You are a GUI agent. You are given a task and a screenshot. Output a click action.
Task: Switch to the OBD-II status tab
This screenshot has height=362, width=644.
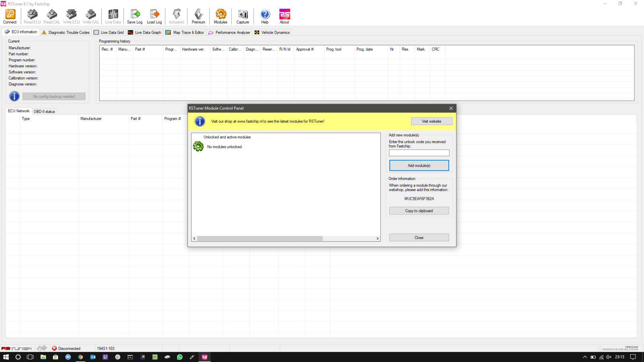pos(44,111)
